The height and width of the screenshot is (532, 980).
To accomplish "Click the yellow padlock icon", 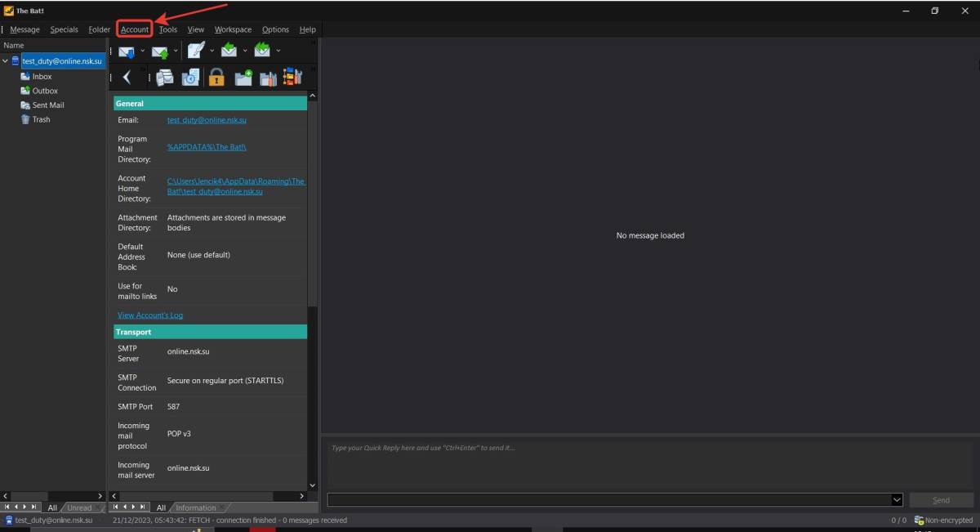I will click(x=216, y=78).
